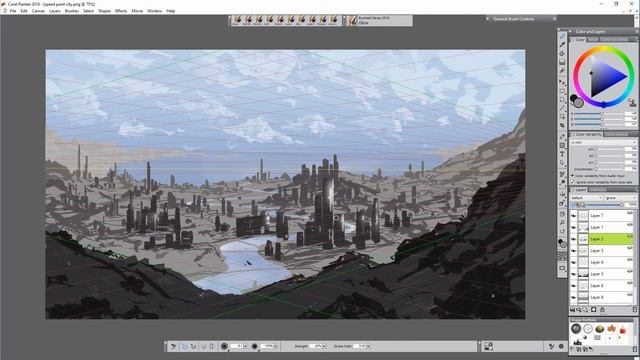Open the Layer Commands menu icon

(573, 310)
